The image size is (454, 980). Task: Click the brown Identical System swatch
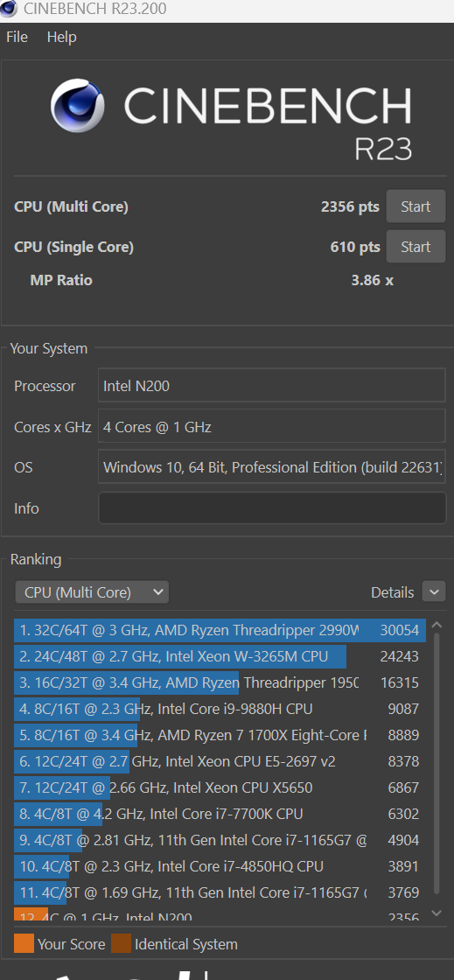pos(121,943)
